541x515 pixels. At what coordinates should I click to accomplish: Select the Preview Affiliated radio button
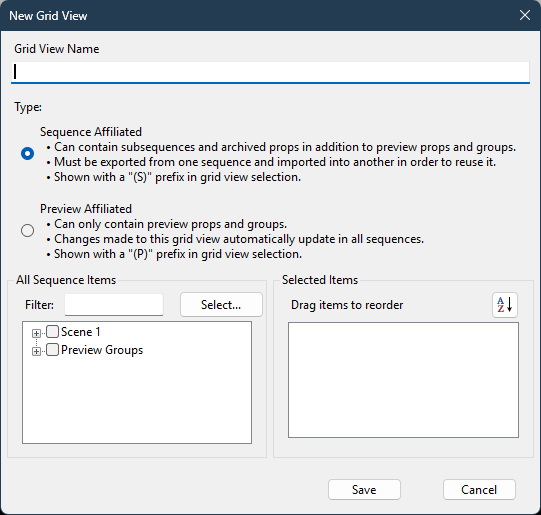pyautogui.click(x=27, y=230)
